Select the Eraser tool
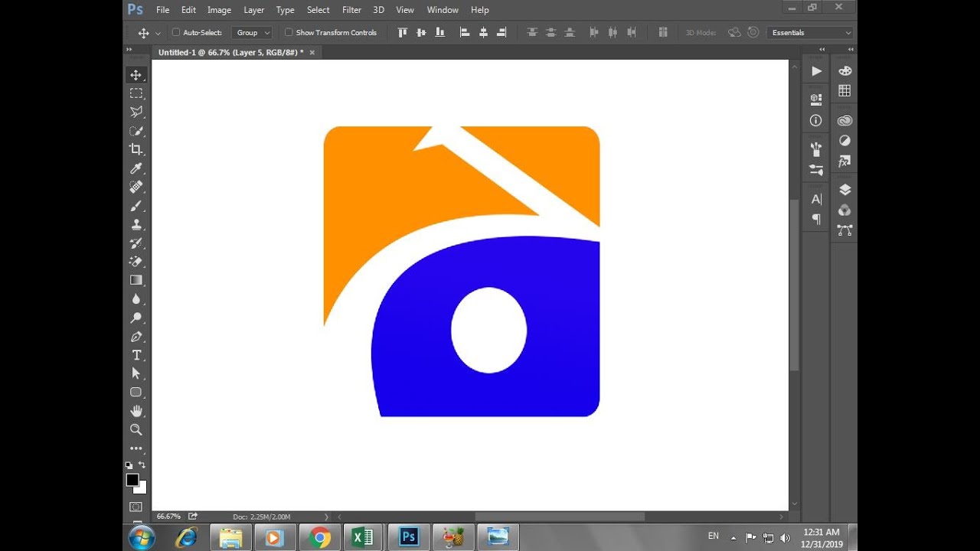980x551 pixels. tap(136, 262)
